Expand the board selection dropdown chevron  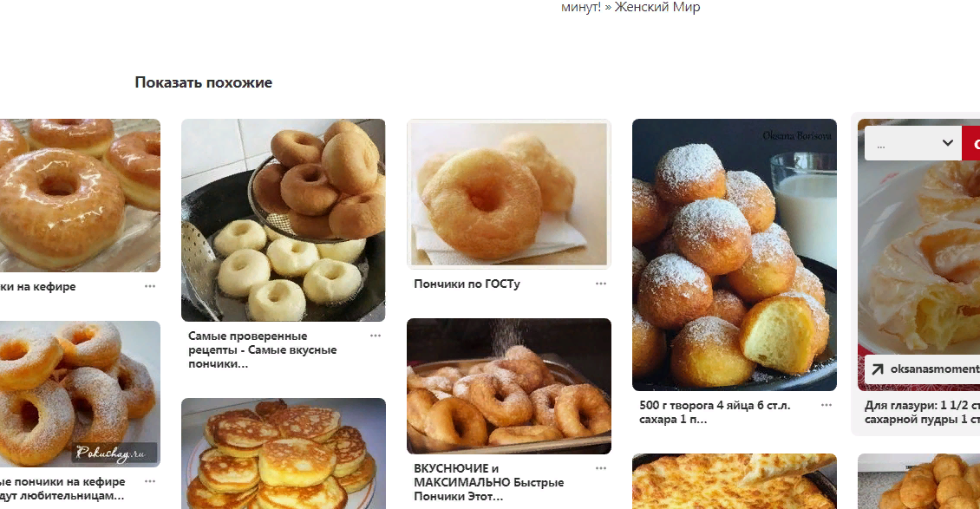point(948,143)
